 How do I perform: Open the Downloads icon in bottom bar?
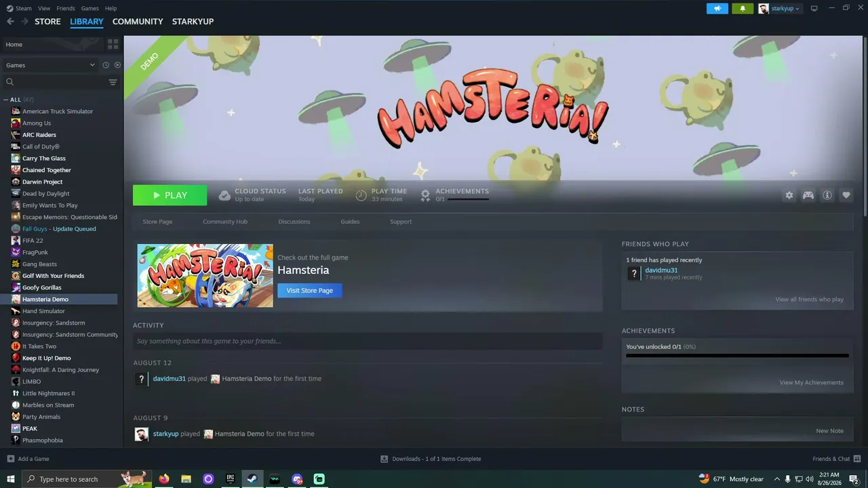point(384,459)
